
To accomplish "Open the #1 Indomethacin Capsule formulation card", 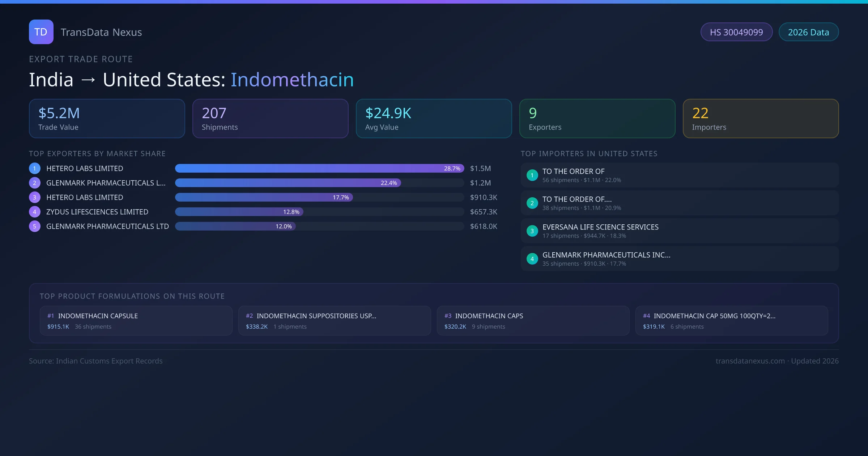I will (x=136, y=321).
